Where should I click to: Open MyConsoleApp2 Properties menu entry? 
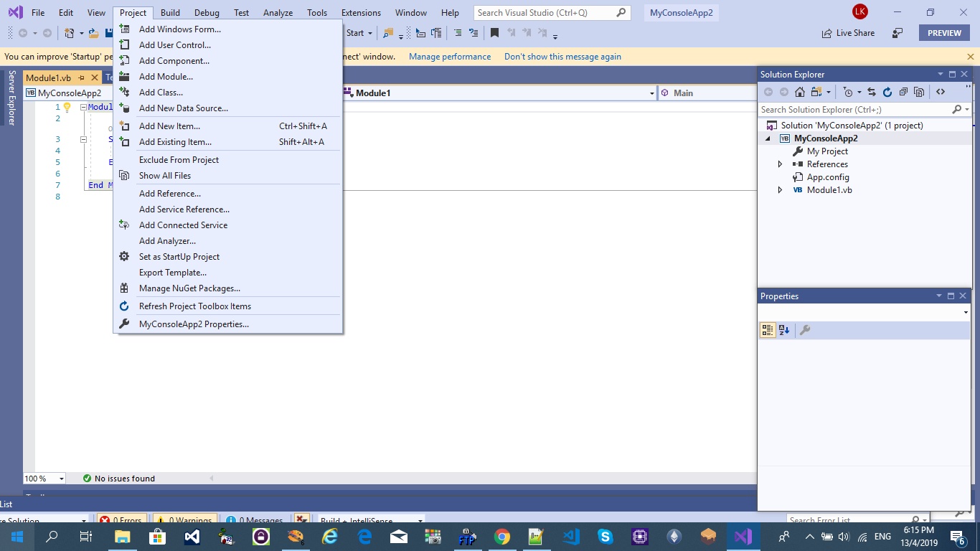click(228, 324)
